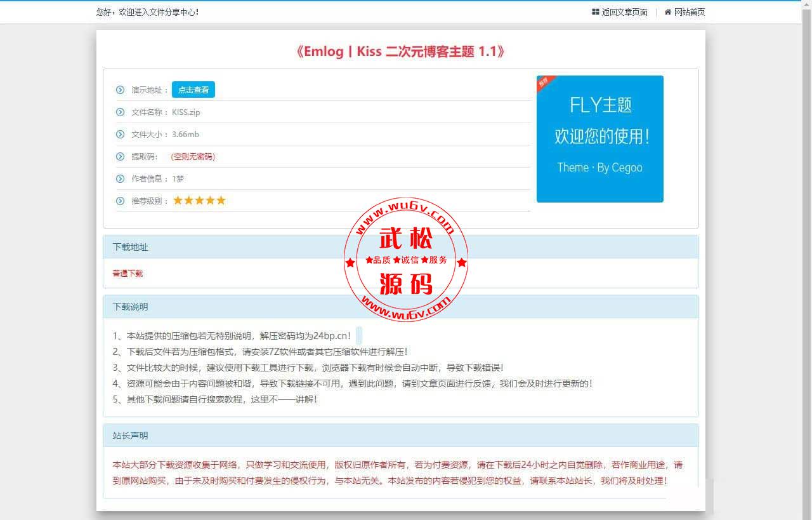The height and width of the screenshot is (520, 812).
Task: Select the file name text KISS.zip
Action: click(x=186, y=112)
